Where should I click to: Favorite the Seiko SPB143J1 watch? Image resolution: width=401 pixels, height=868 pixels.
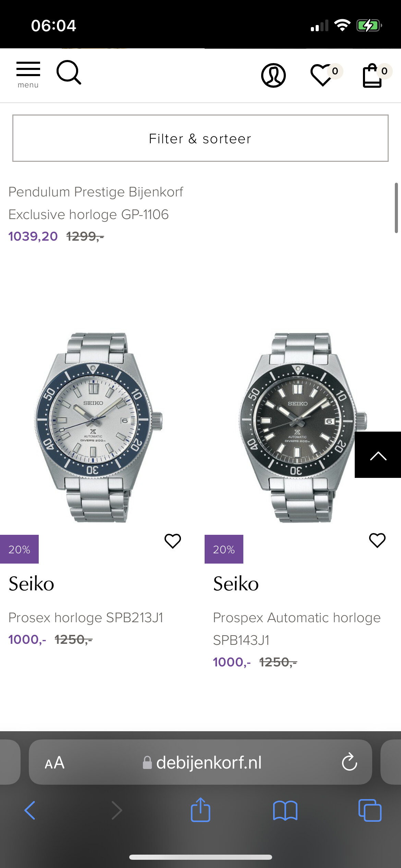pyautogui.click(x=377, y=541)
